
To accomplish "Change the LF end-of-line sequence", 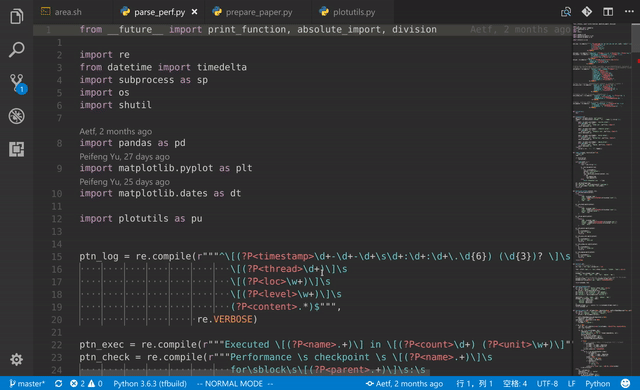I will [x=571, y=383].
